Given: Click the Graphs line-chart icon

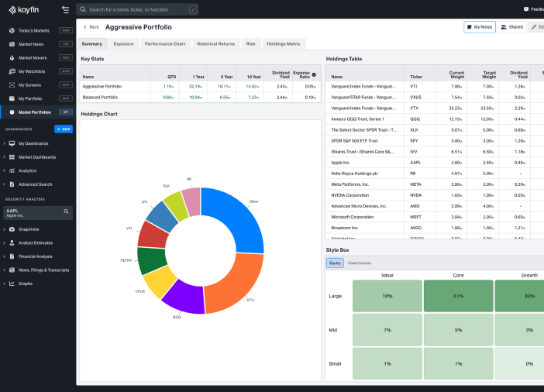Looking at the screenshot, I should [12, 284].
